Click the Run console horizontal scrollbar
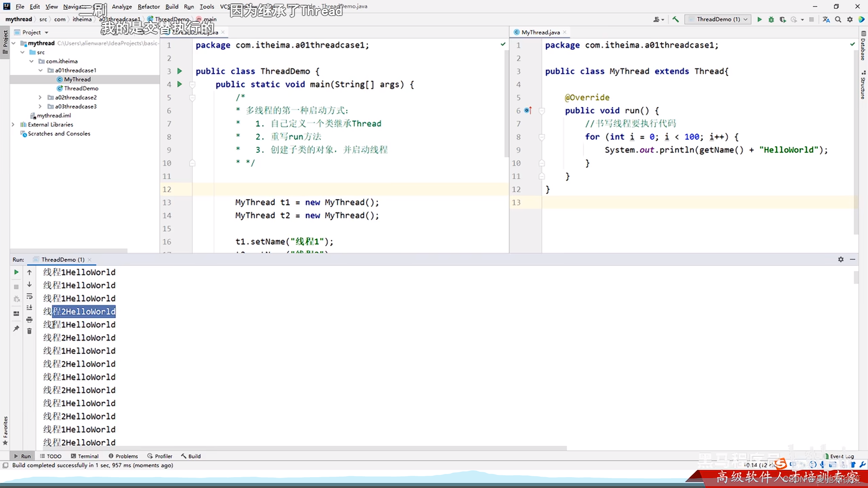 (x=303, y=448)
